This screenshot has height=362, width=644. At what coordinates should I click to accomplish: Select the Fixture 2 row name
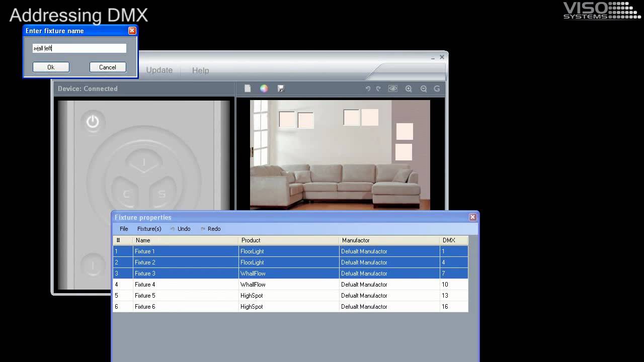[x=145, y=262]
